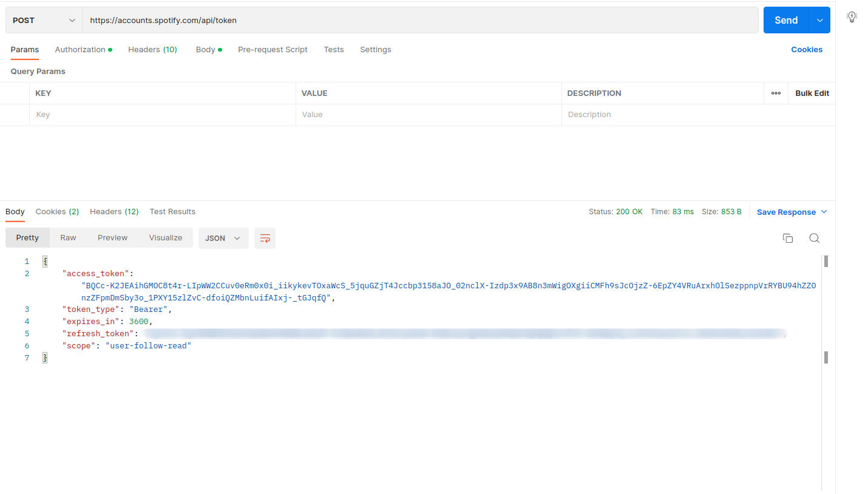Open Bulk Edit for query params
This screenshot has height=494, width=868.
tap(812, 93)
